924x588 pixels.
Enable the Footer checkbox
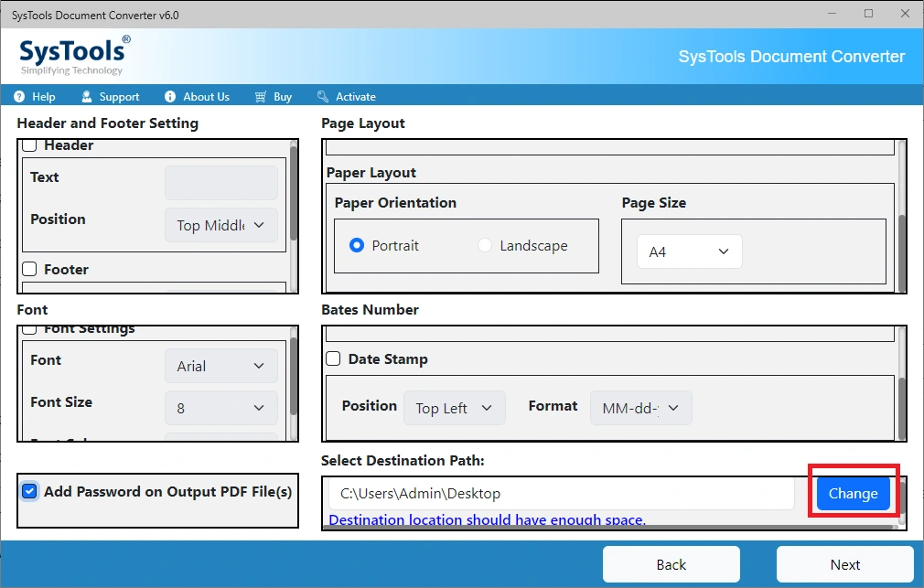[x=29, y=269]
